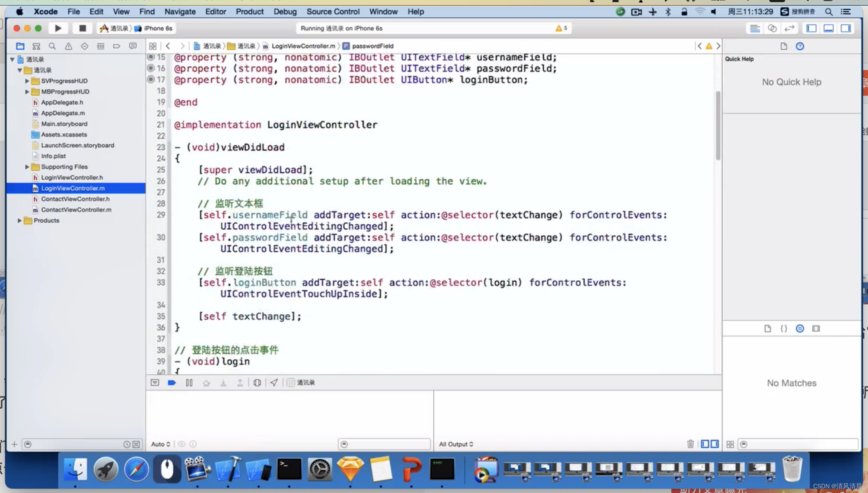Image resolution: width=868 pixels, height=493 pixels.
Task: Open the Debug menu
Action: (x=285, y=11)
